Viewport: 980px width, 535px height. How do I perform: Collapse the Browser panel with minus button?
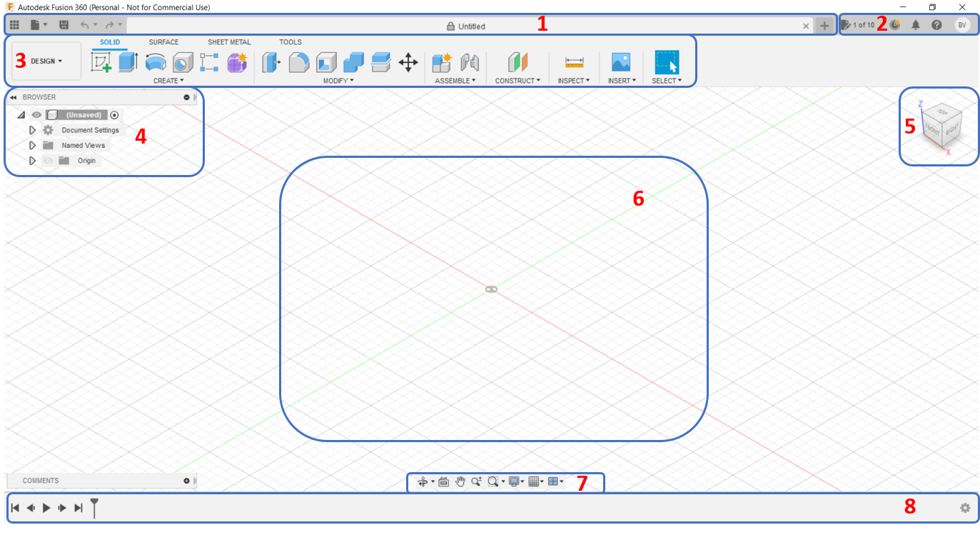click(186, 97)
